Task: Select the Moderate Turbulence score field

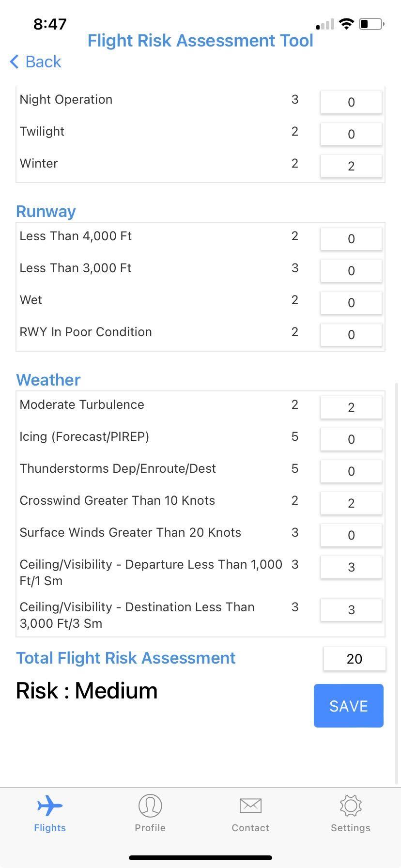Action: point(351,407)
